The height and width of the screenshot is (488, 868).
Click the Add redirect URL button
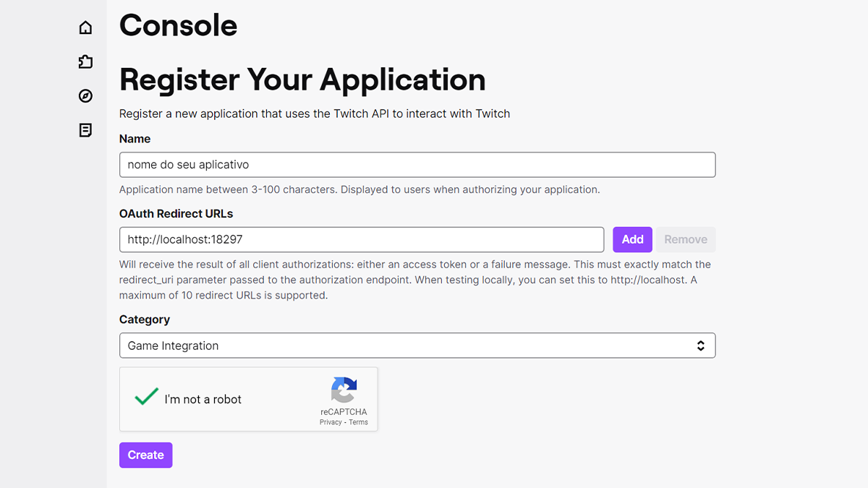pos(632,239)
